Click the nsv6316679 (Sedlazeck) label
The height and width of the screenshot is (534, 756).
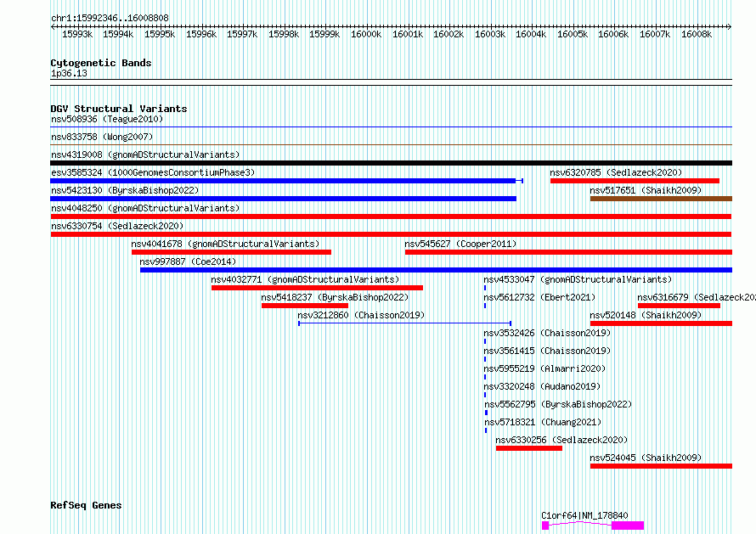[x=697, y=297]
